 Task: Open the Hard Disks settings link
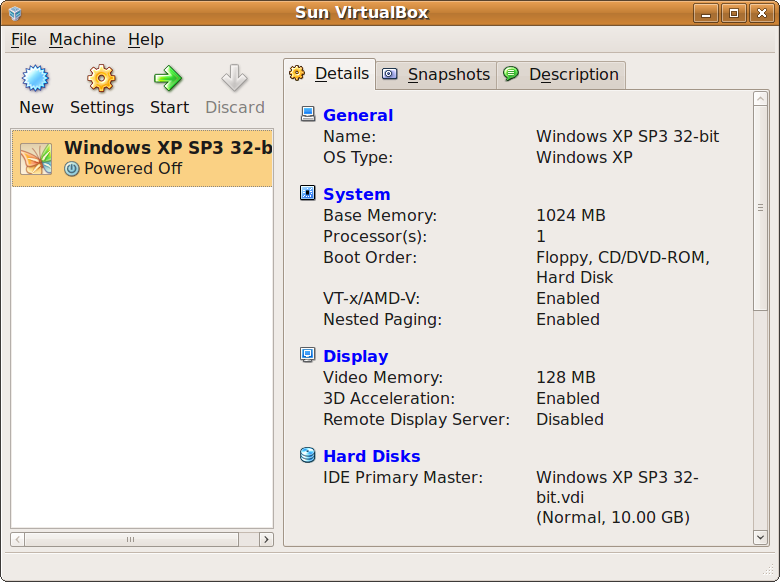point(371,456)
